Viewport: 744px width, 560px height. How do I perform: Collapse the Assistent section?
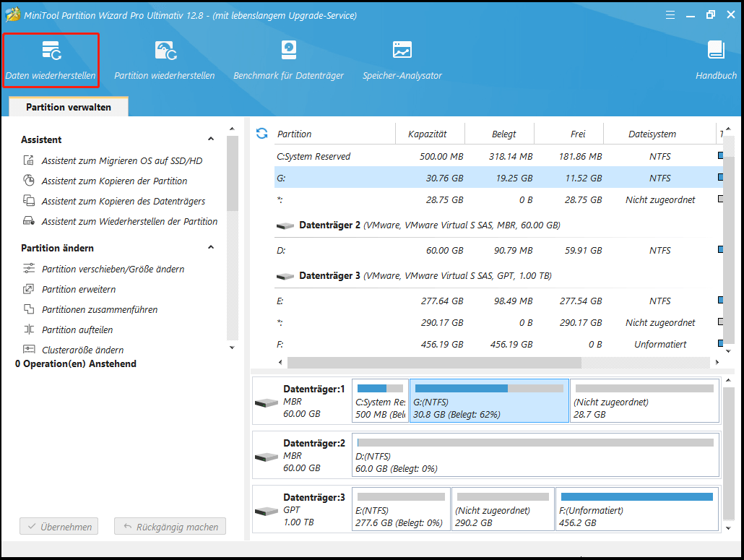coord(211,139)
